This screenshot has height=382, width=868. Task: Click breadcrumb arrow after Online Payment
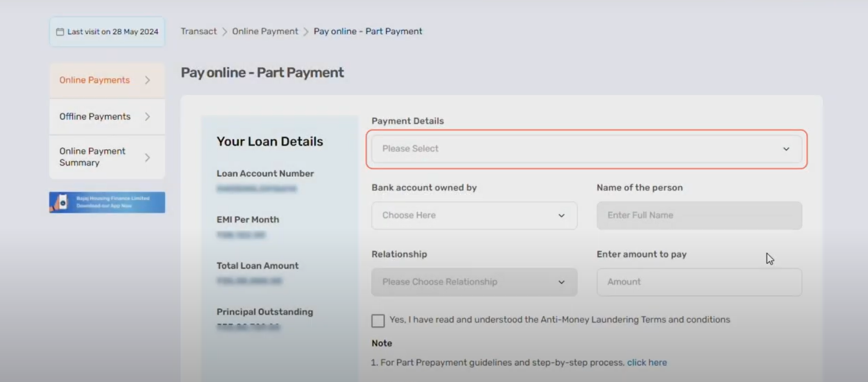click(x=306, y=32)
